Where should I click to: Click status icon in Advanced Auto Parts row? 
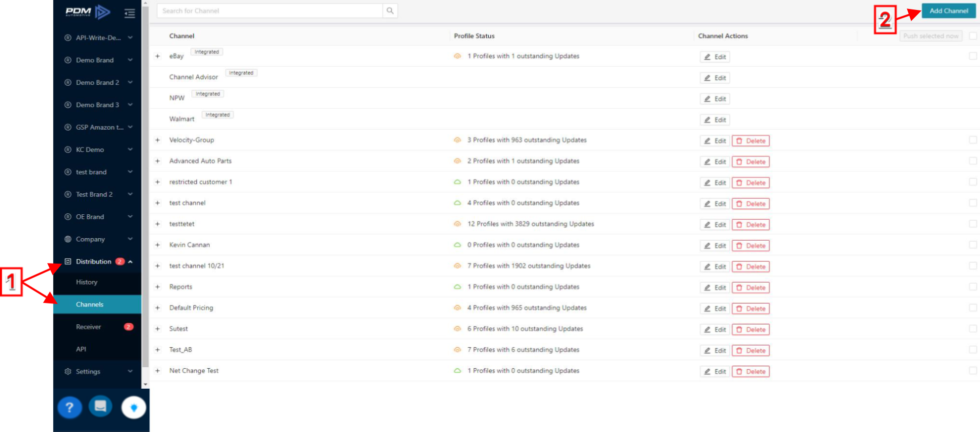(457, 161)
